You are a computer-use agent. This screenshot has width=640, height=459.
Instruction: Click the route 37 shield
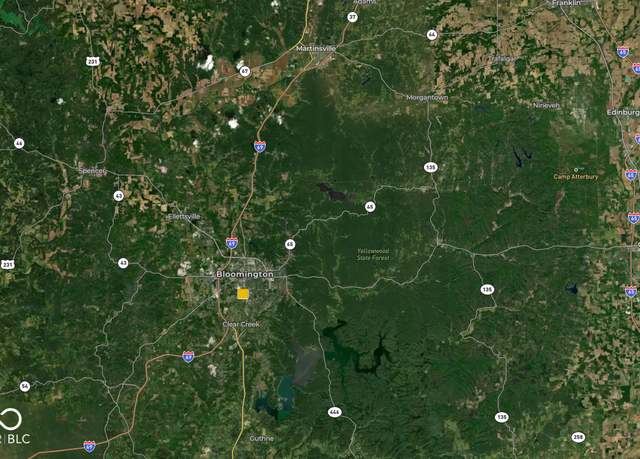click(x=353, y=17)
